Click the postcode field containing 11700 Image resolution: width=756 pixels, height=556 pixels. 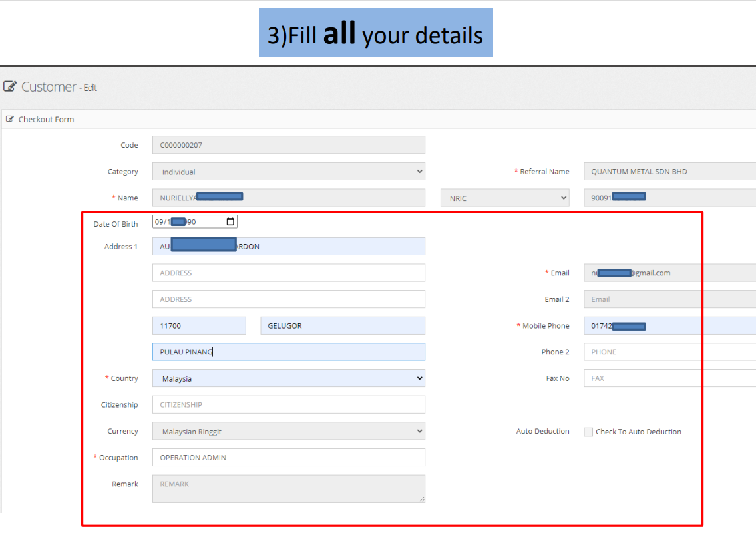pyautogui.click(x=199, y=326)
